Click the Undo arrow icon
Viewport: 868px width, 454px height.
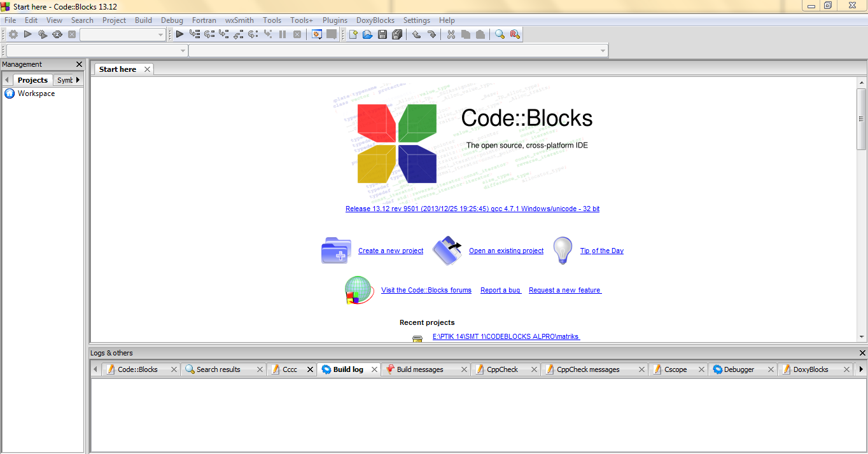417,34
